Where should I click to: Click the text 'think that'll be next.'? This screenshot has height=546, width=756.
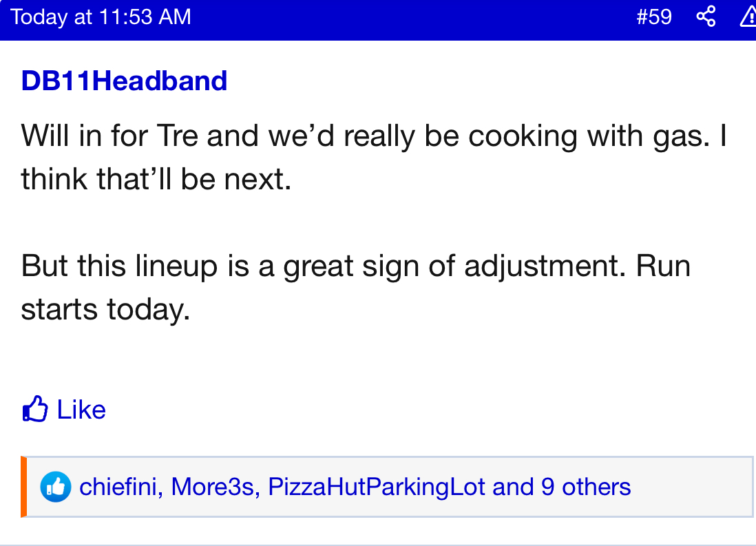pos(156,180)
